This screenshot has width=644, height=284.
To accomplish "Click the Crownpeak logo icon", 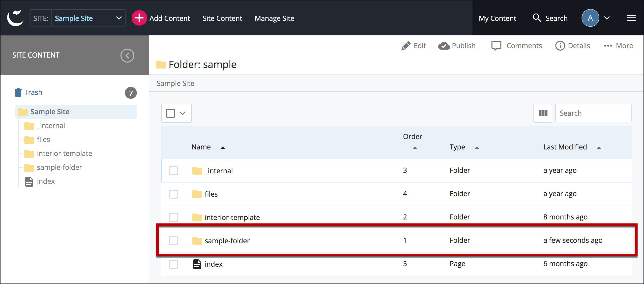I will pos(14,18).
